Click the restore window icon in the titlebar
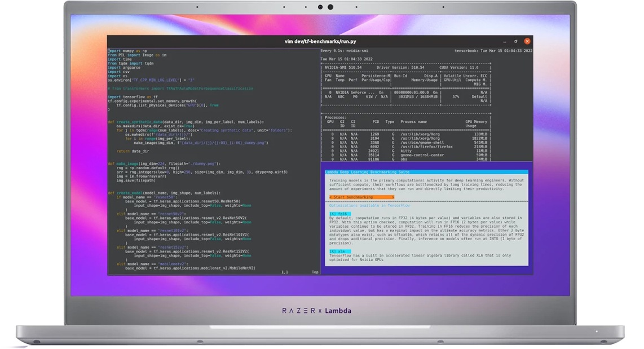644x349 pixels. (516, 42)
